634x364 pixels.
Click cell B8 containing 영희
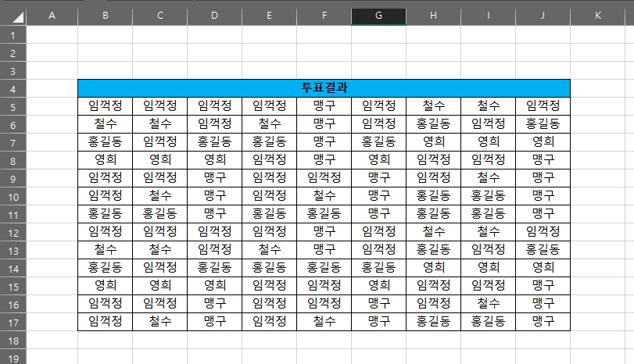105,160
